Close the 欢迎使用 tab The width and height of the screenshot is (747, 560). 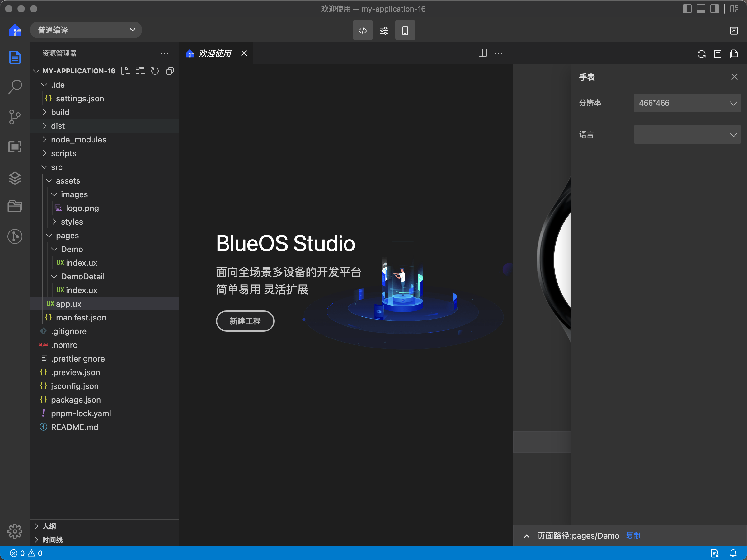244,53
